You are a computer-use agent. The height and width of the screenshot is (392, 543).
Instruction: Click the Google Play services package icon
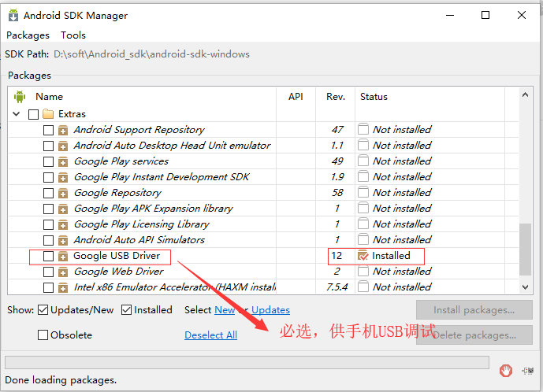[x=62, y=161]
